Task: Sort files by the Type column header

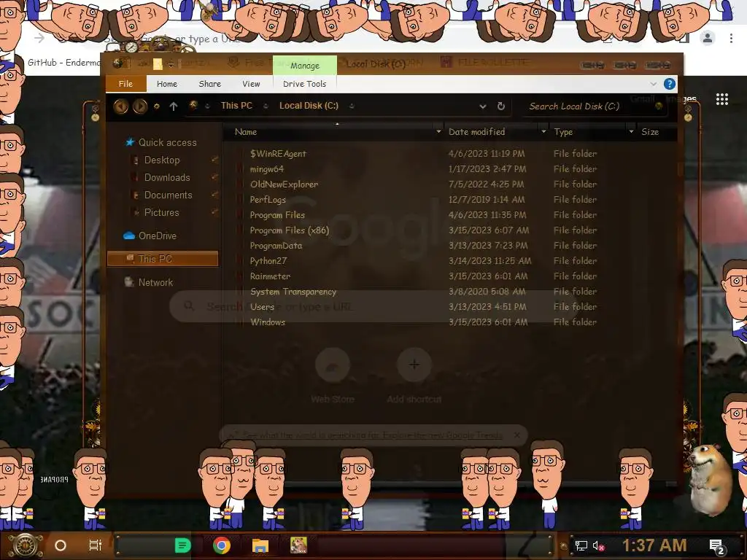Action: pos(563,132)
